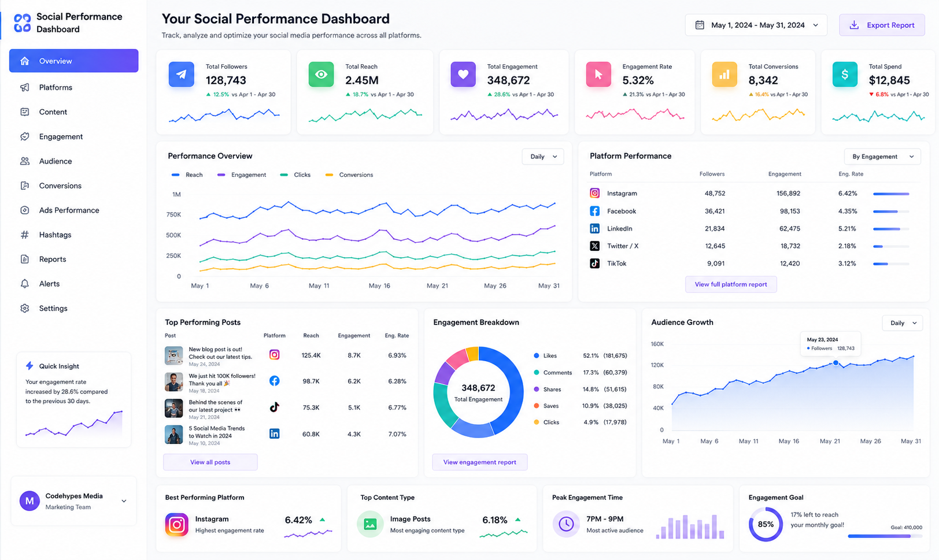Click View full platform report
The height and width of the screenshot is (560, 939).
[731, 284]
